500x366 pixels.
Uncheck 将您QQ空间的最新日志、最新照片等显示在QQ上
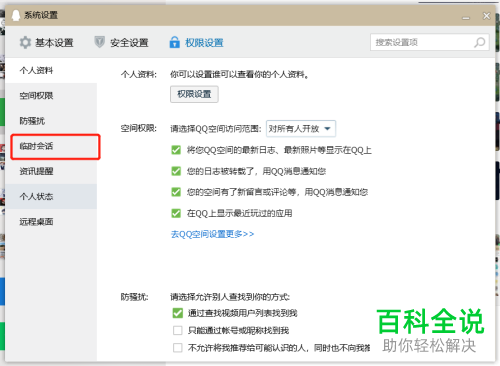pos(176,150)
